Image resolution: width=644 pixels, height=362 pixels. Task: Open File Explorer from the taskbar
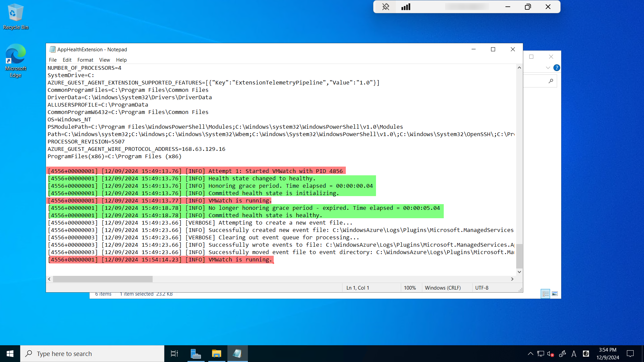point(216,354)
